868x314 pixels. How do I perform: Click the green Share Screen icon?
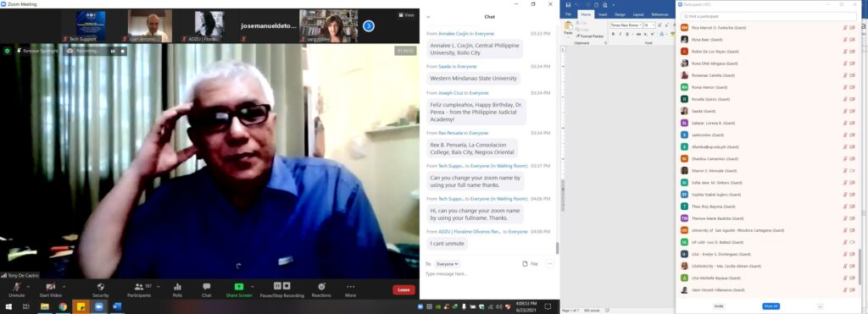(239, 286)
